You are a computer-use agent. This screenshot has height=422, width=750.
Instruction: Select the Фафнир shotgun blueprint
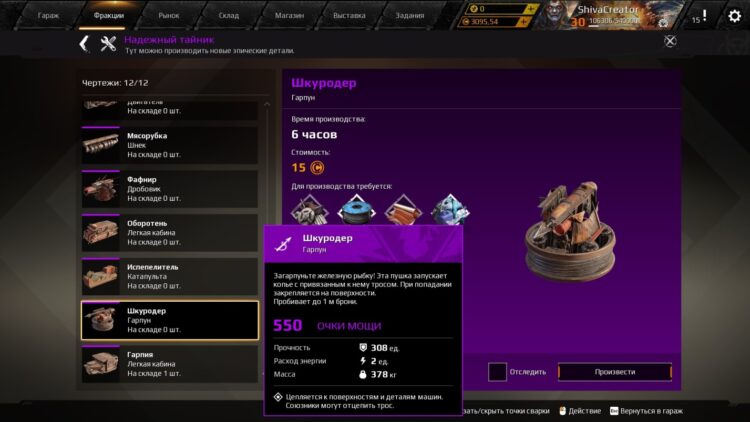click(x=170, y=189)
